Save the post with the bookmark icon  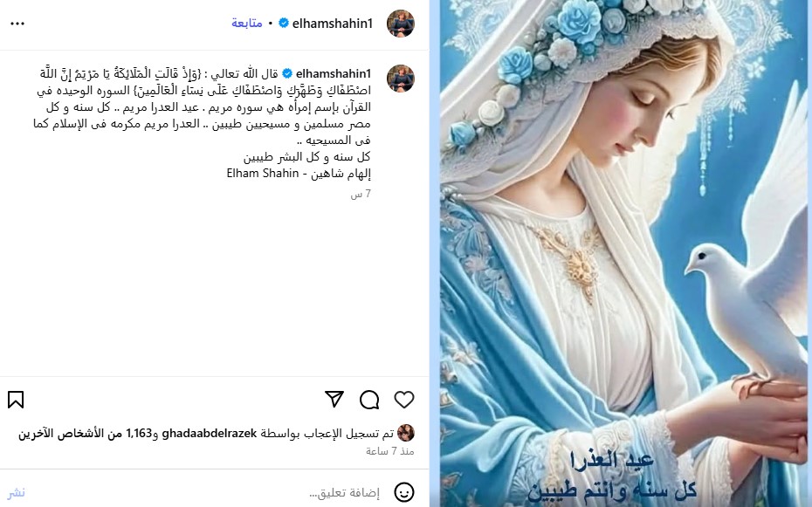[16, 400]
